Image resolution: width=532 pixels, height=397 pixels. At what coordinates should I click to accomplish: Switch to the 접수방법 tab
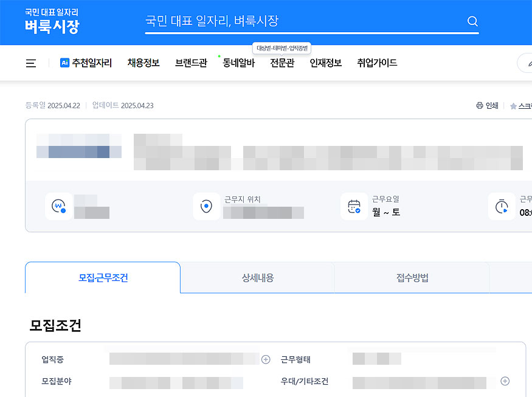(412, 278)
